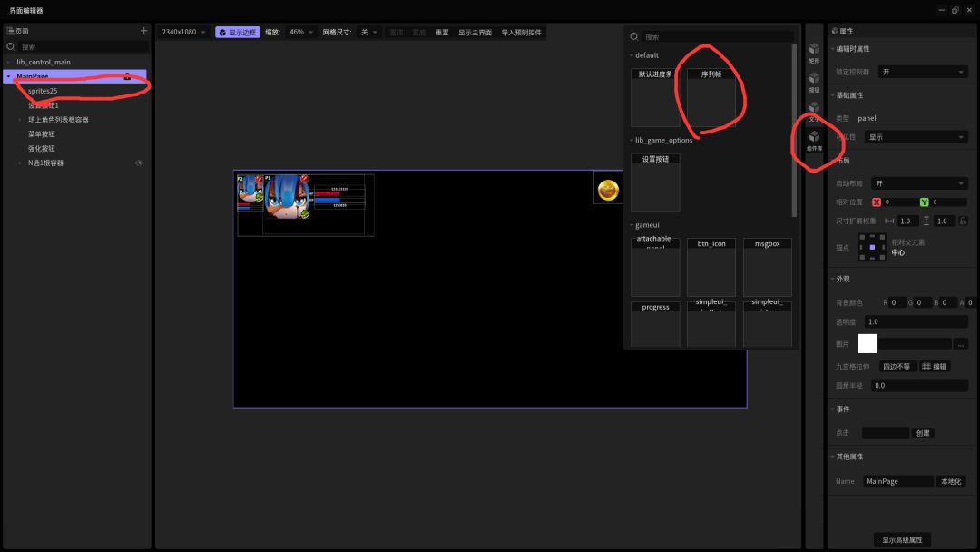Select center anchor point in anchor grid

[x=873, y=247]
